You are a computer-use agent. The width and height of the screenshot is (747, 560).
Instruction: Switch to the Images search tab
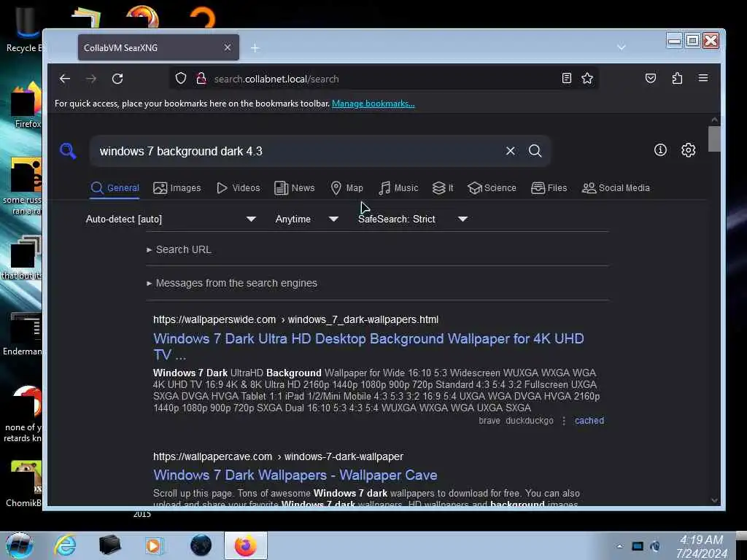pyautogui.click(x=177, y=188)
